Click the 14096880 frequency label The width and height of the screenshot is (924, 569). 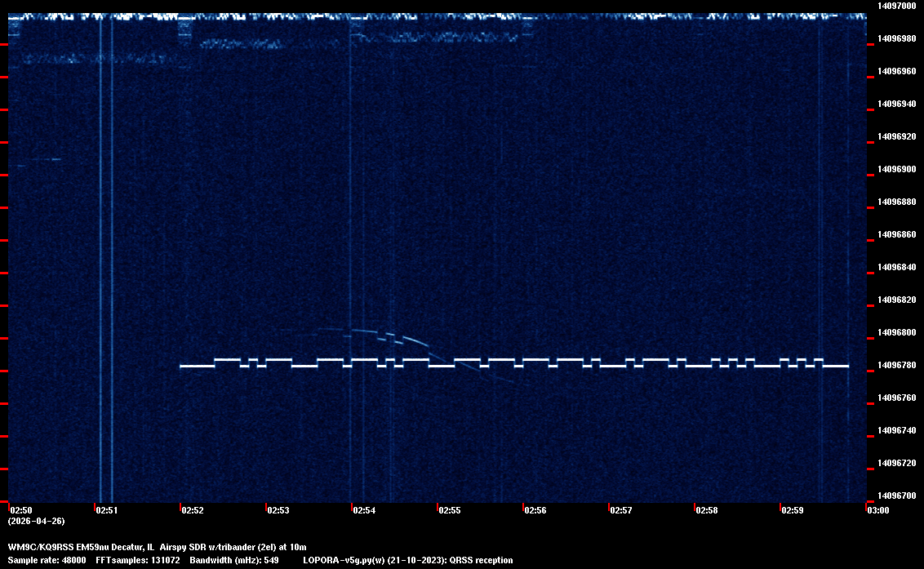tap(897, 202)
